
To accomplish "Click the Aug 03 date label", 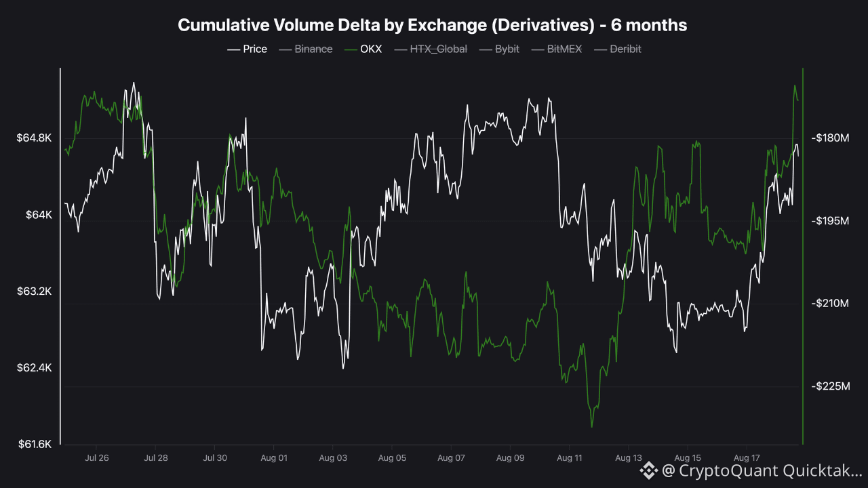I will 333,457.
